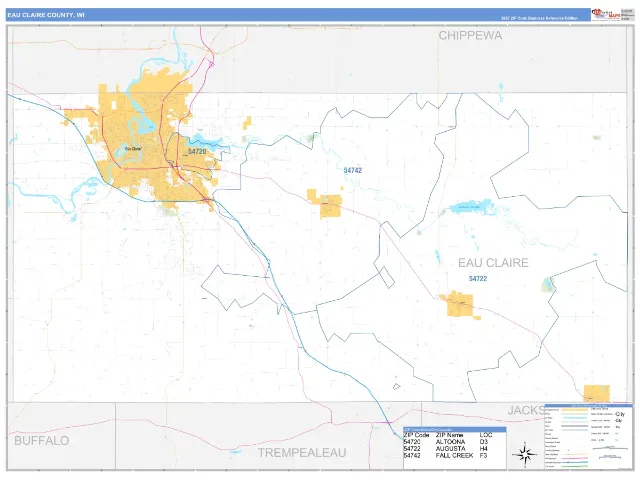
Task: Click the '54720' ZIP label on the map
Action: 197,151
